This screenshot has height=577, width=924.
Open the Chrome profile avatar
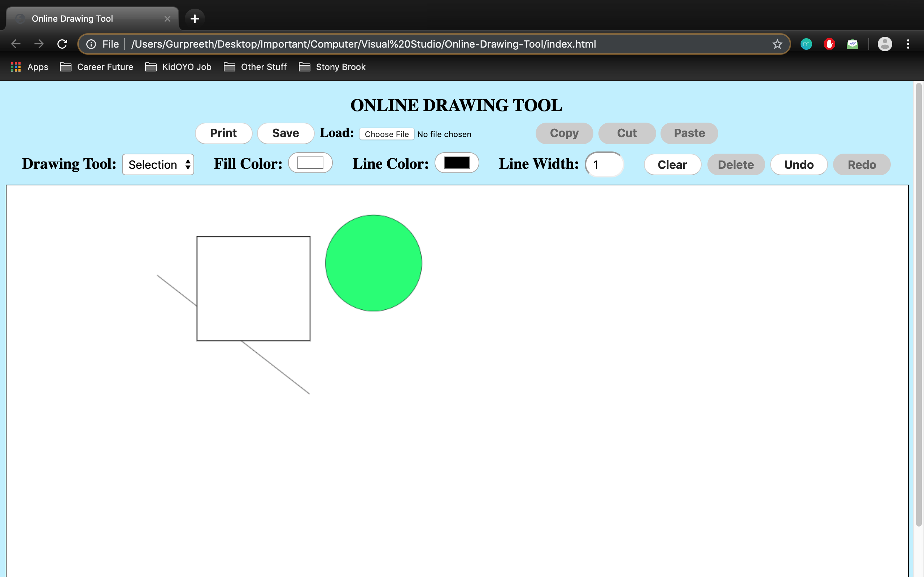pos(884,44)
